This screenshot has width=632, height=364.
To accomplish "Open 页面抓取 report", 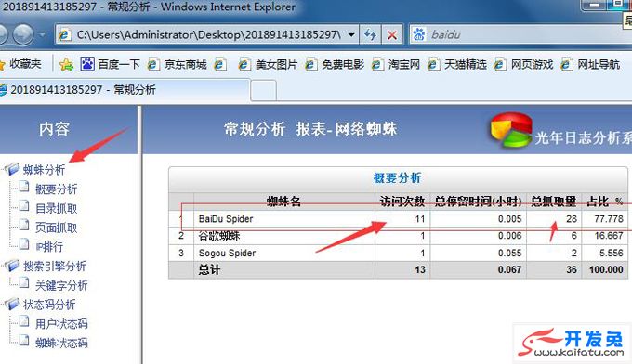I will 56,227.
